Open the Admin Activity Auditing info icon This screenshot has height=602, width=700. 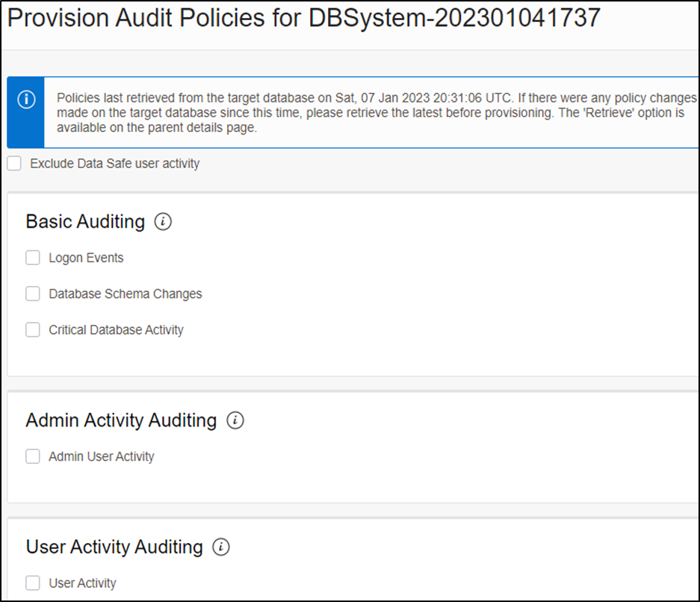[235, 421]
